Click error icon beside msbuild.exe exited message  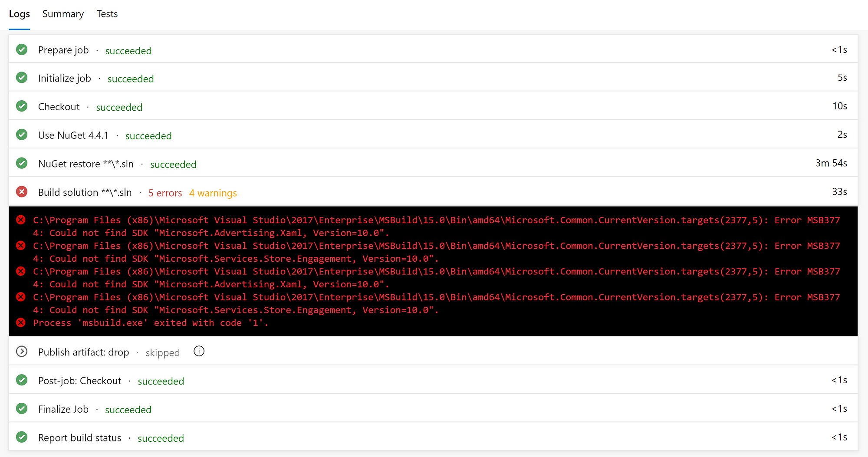tap(21, 322)
